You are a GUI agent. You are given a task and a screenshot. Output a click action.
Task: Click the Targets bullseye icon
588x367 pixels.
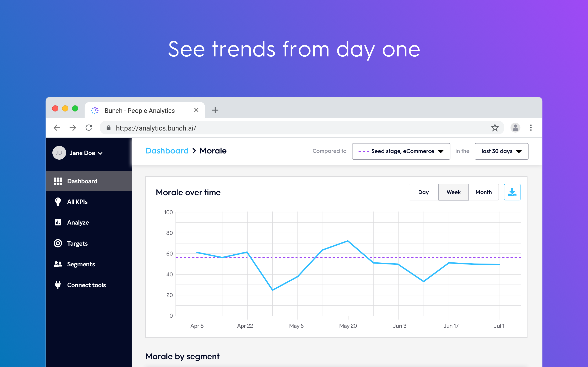click(x=58, y=243)
